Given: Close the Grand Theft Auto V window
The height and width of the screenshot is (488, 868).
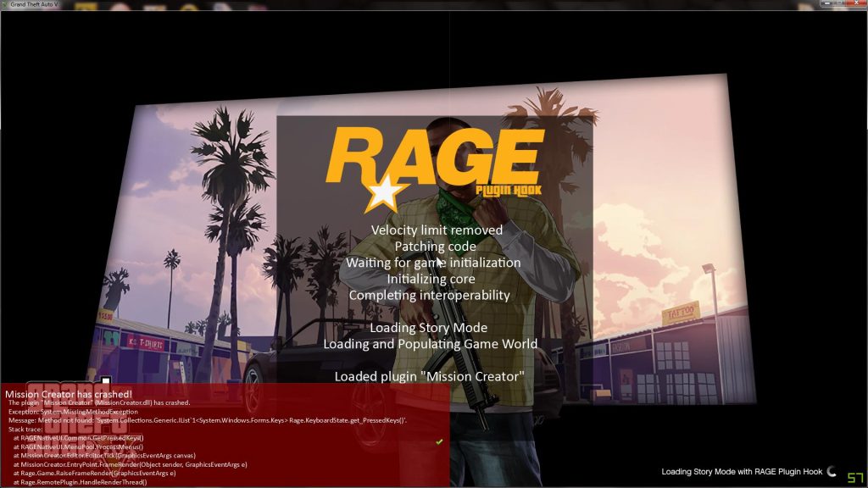Looking at the screenshot, I should coord(856,3).
